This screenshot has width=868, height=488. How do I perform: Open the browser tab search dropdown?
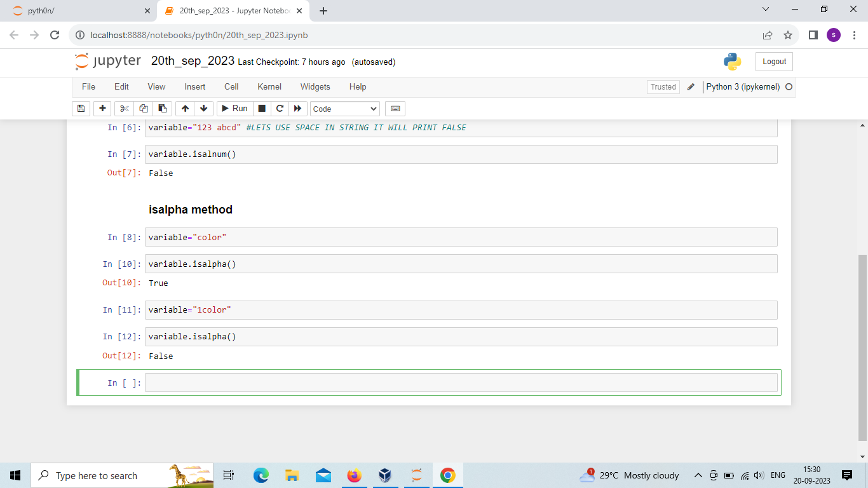point(765,10)
